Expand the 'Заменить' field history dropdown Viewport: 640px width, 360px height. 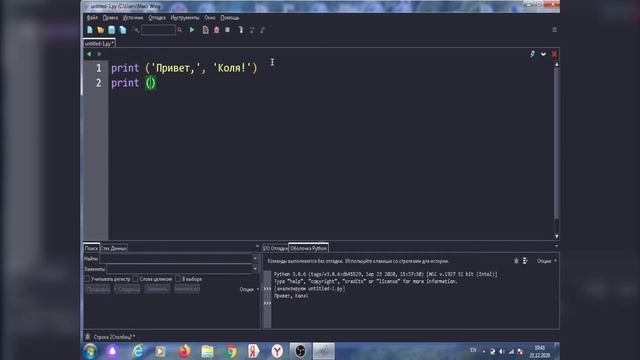255,269
